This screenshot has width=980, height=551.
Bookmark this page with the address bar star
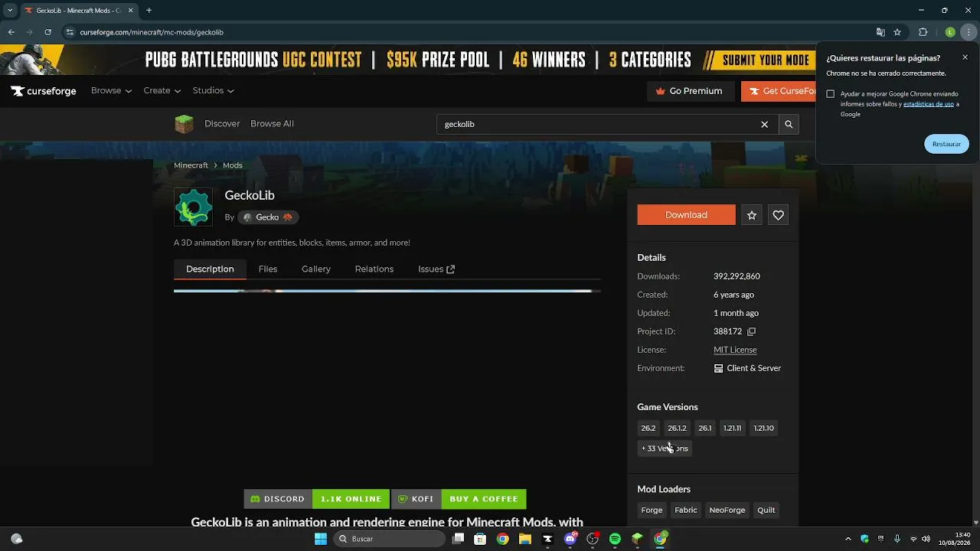897,32
